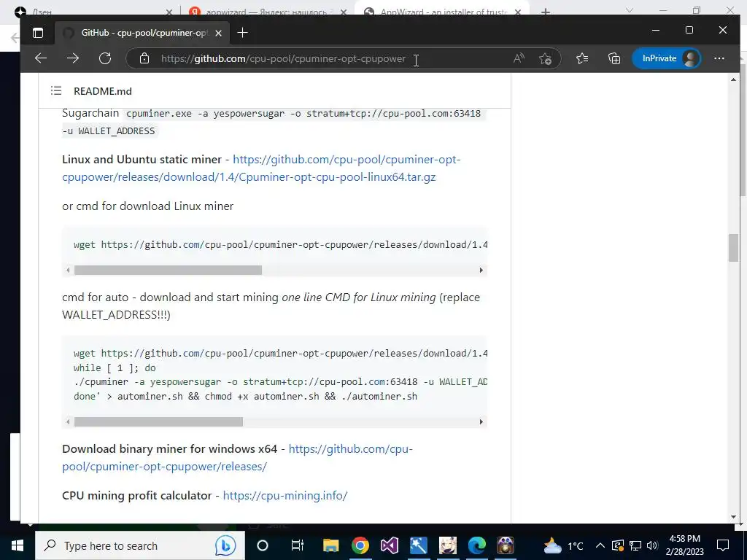This screenshot has height=560, width=747.
Task: Click the page scroll up arrow
Action: 733,79
